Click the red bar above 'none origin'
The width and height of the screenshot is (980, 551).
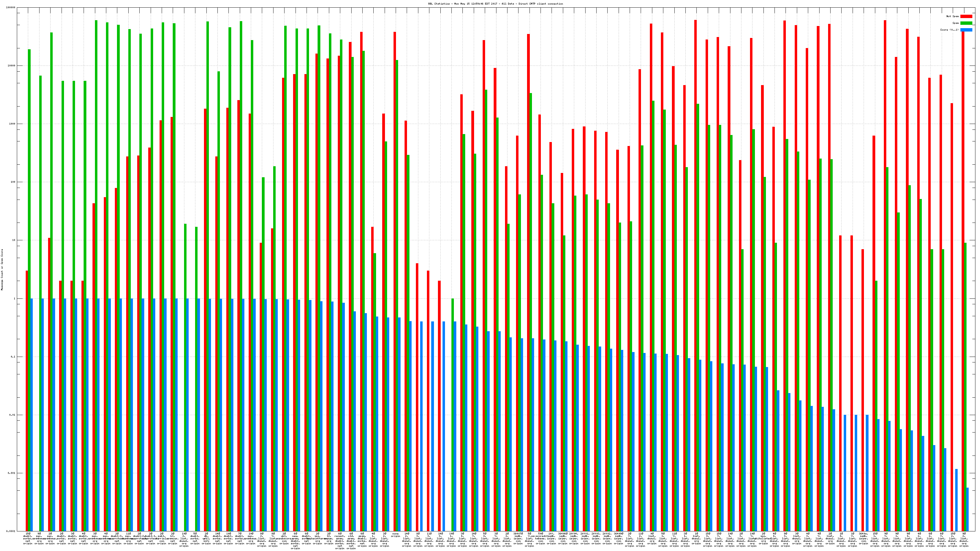point(394,152)
